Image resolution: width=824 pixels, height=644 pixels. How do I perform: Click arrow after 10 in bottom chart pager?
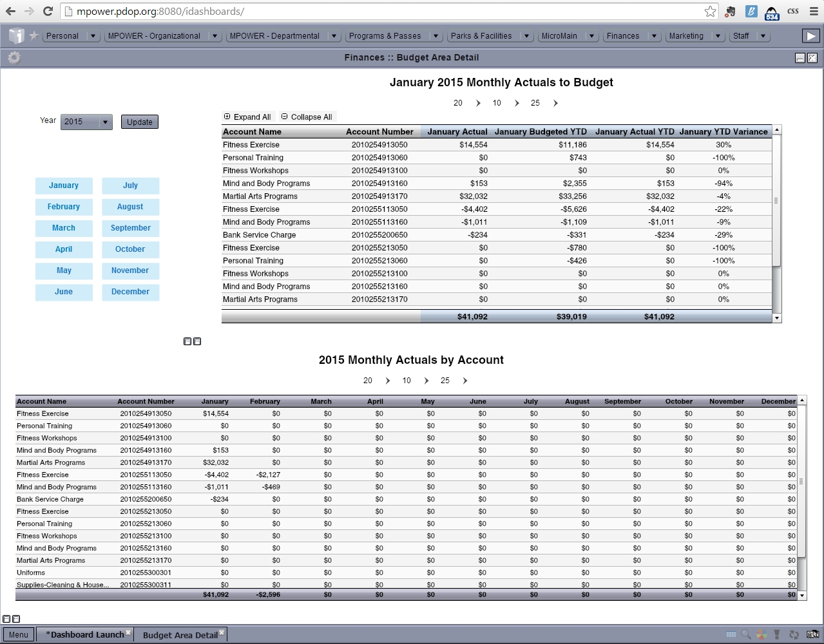[426, 381]
